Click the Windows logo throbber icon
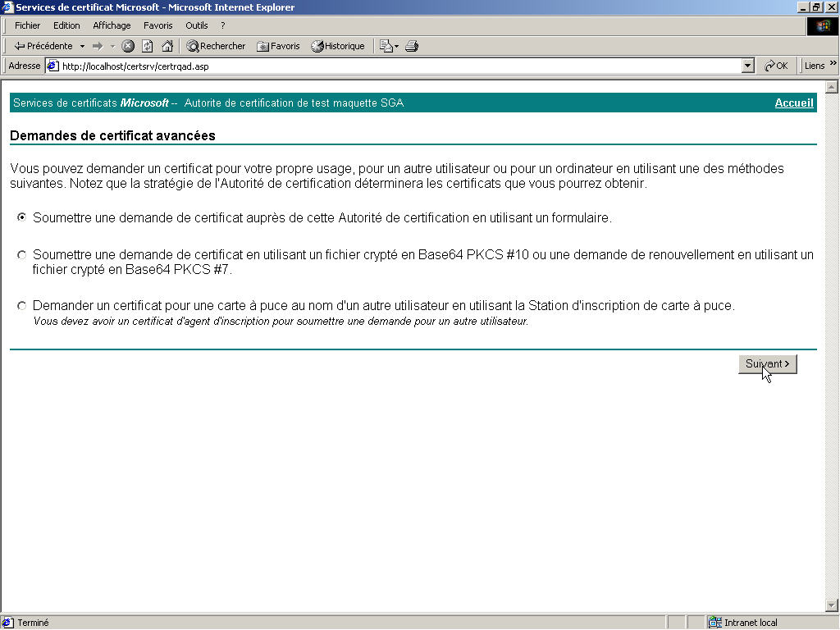This screenshot has width=840, height=630. pos(822,25)
